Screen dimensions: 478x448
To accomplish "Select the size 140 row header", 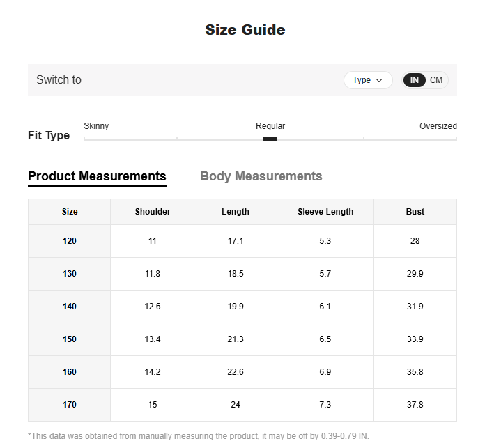I will (70, 307).
